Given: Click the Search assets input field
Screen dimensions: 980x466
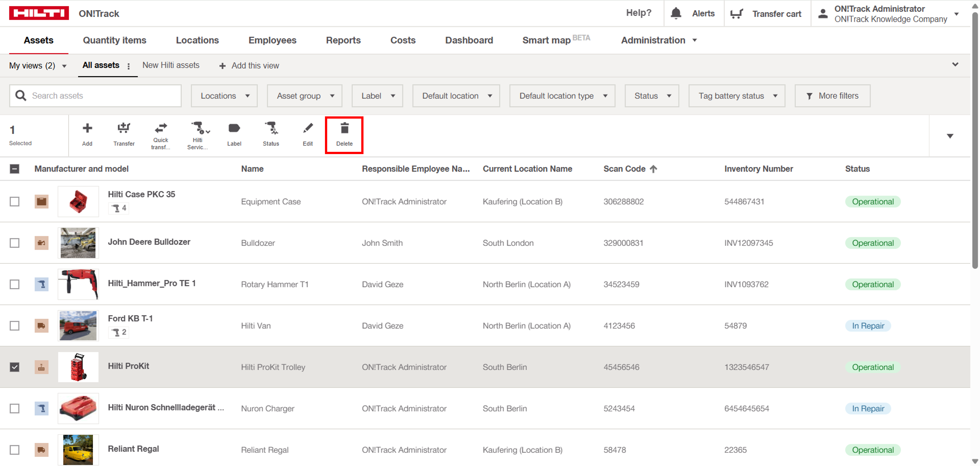Looking at the screenshot, I should coord(95,96).
